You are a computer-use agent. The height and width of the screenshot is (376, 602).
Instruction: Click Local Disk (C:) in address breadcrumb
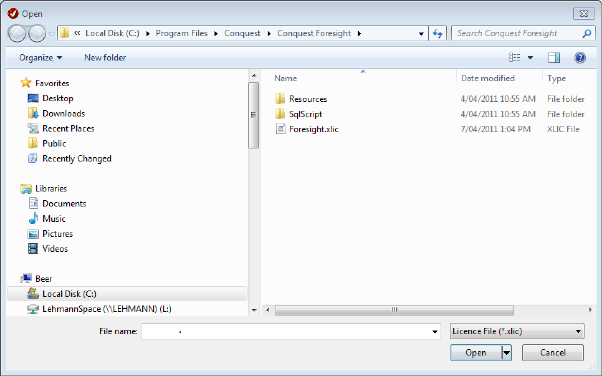click(x=112, y=33)
